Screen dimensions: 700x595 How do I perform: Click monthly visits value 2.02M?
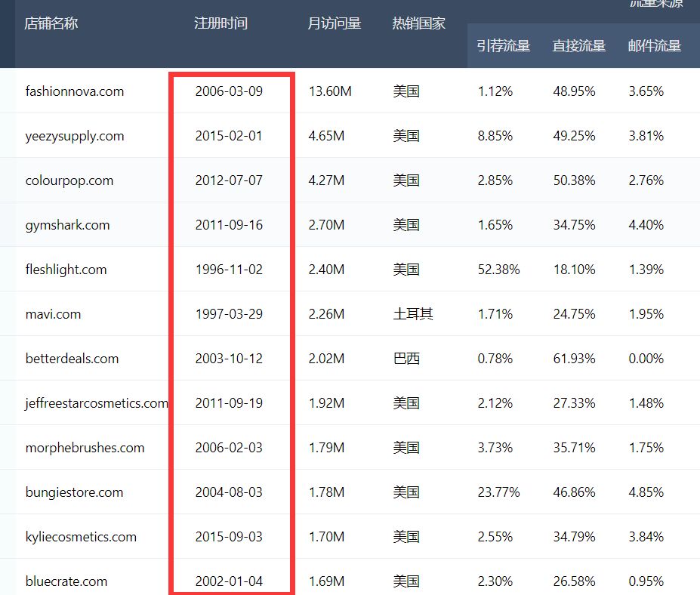point(326,359)
